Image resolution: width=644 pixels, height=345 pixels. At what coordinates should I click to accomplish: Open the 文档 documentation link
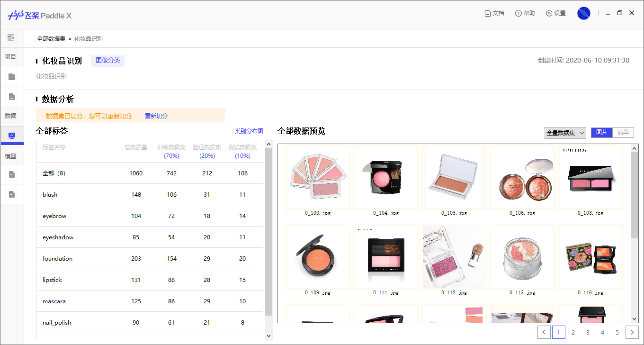tap(494, 13)
